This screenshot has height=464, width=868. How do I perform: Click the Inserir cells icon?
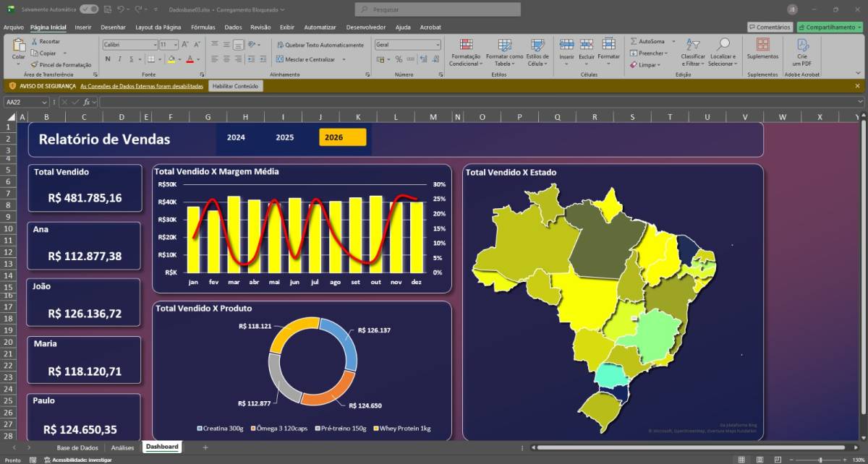[x=566, y=44]
